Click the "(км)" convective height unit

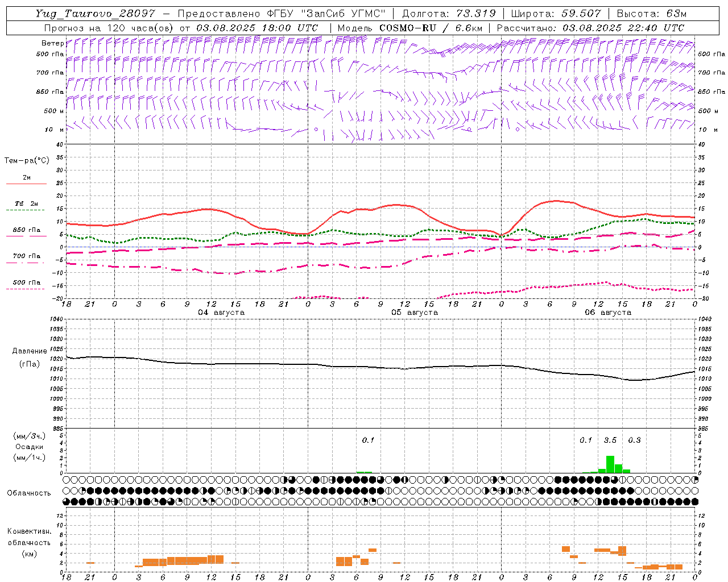coord(30,554)
